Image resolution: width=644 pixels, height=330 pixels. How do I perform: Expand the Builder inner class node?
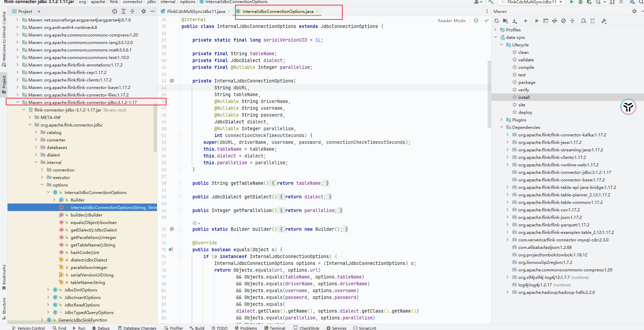[x=54, y=200]
